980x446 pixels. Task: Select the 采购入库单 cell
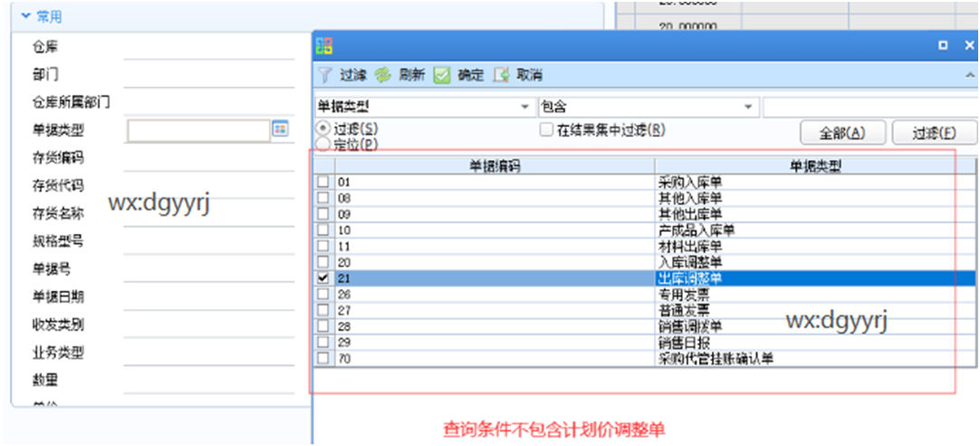(816, 182)
